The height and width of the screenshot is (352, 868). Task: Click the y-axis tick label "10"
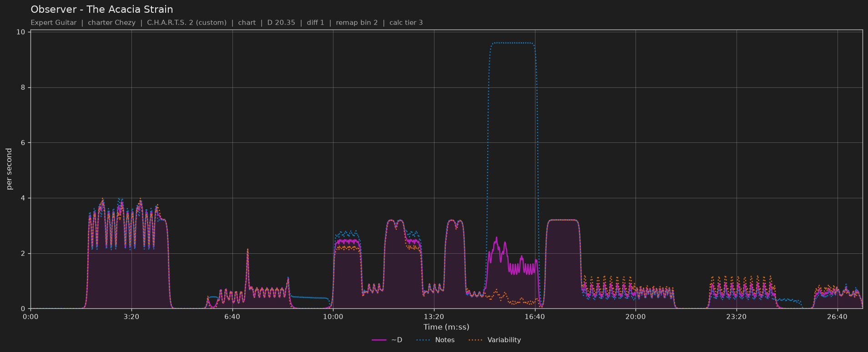[20, 32]
